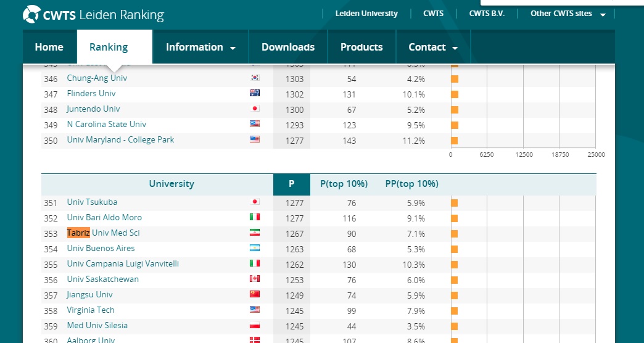Expand the Other CWTS sites dropdown
The width and height of the screenshot is (644, 343).
click(x=568, y=14)
